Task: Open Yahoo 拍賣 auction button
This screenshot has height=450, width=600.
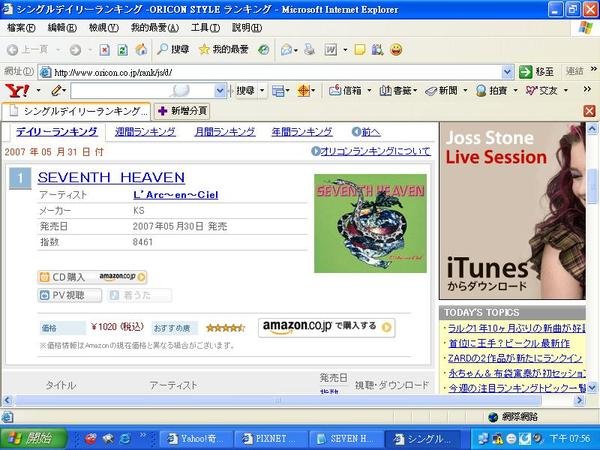Action: 491,91
